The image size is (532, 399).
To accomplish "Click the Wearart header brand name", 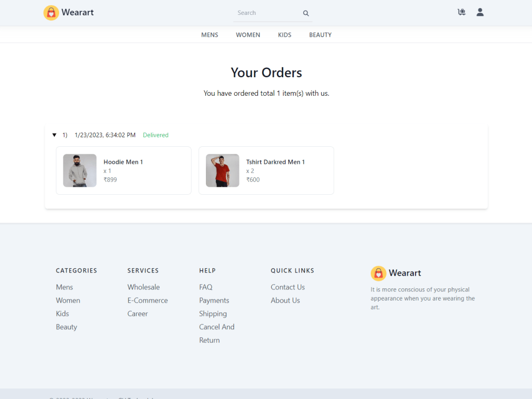I will [x=77, y=13].
